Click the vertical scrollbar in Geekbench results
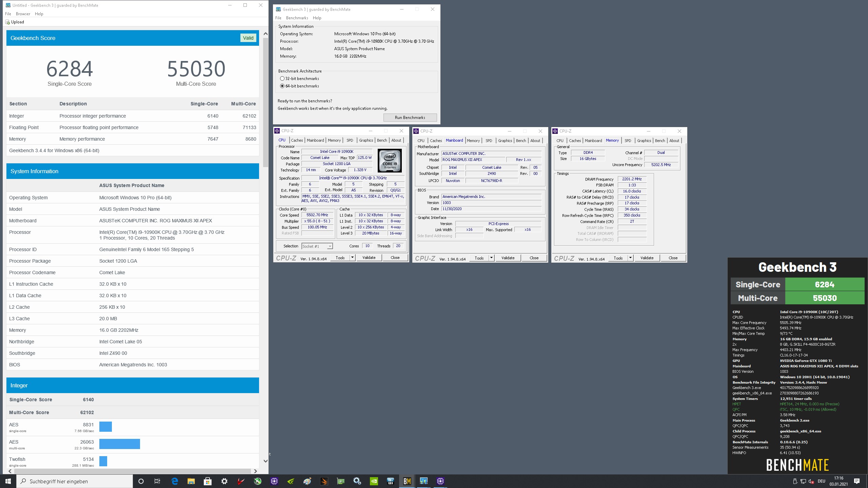868x488 pixels. [x=265, y=102]
